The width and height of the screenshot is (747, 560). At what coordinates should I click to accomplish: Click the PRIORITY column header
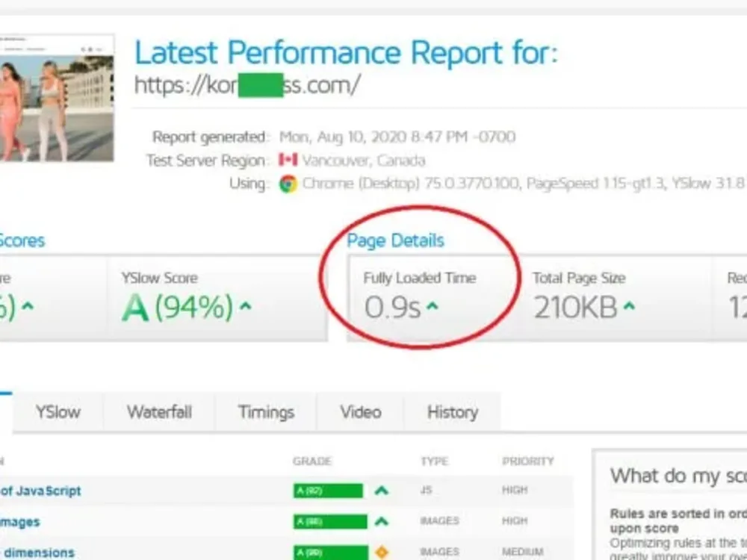(x=528, y=461)
